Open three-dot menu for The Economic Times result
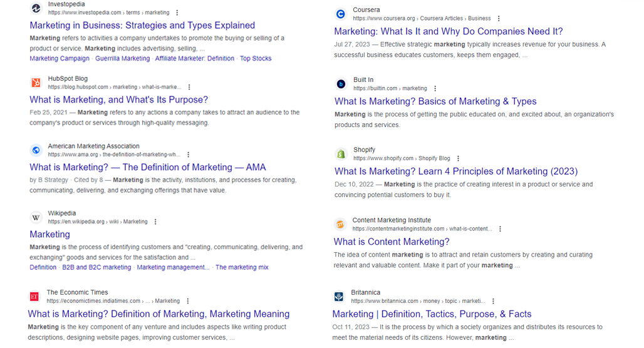 click(188, 301)
